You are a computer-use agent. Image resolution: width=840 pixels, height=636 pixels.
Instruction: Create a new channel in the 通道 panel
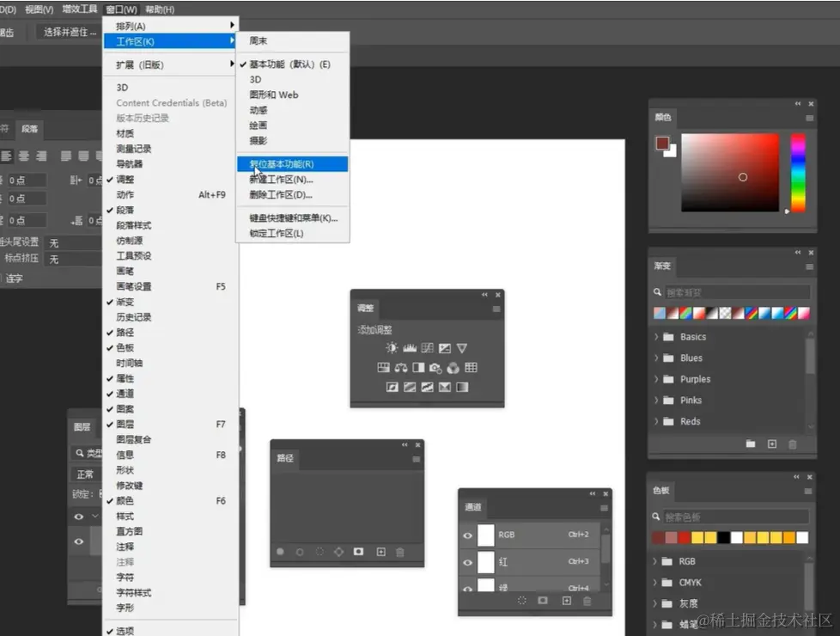pyautogui.click(x=568, y=600)
